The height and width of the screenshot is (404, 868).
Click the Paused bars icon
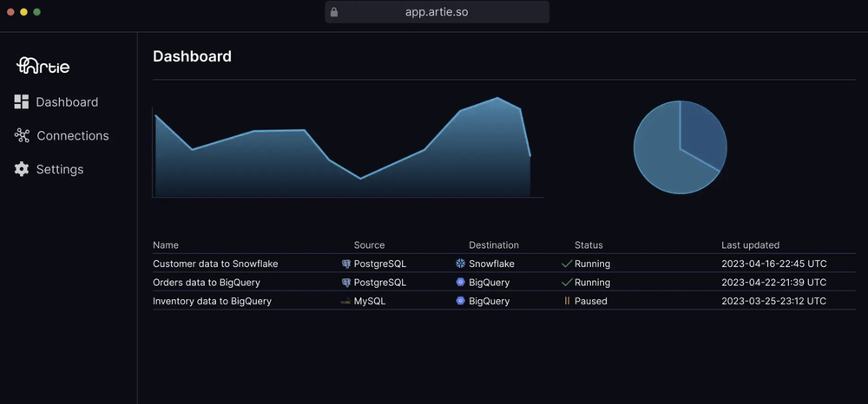(567, 301)
